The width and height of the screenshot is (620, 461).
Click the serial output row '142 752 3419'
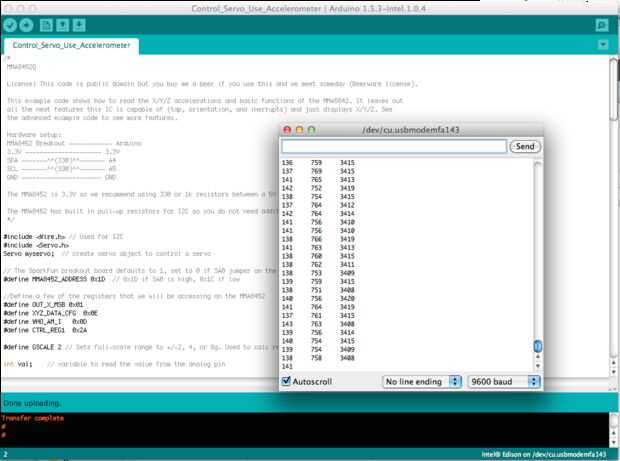(x=318, y=188)
